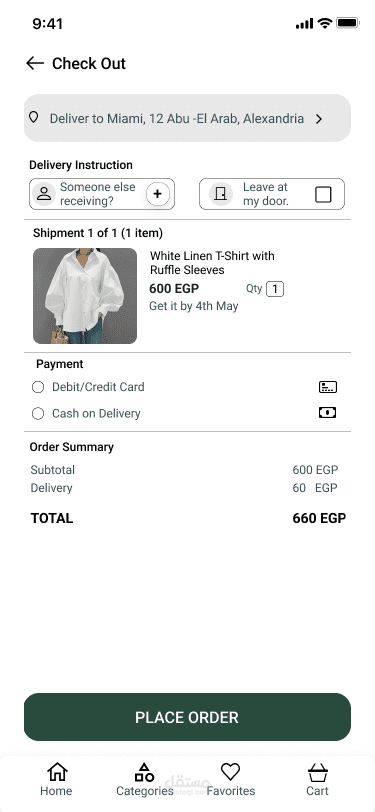Tap the back arrow beside Check Out
The image size is (375, 812).
tap(35, 63)
